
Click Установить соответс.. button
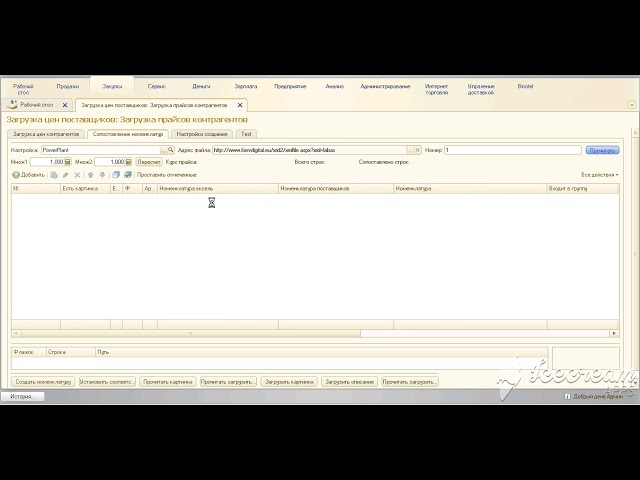click(x=107, y=382)
